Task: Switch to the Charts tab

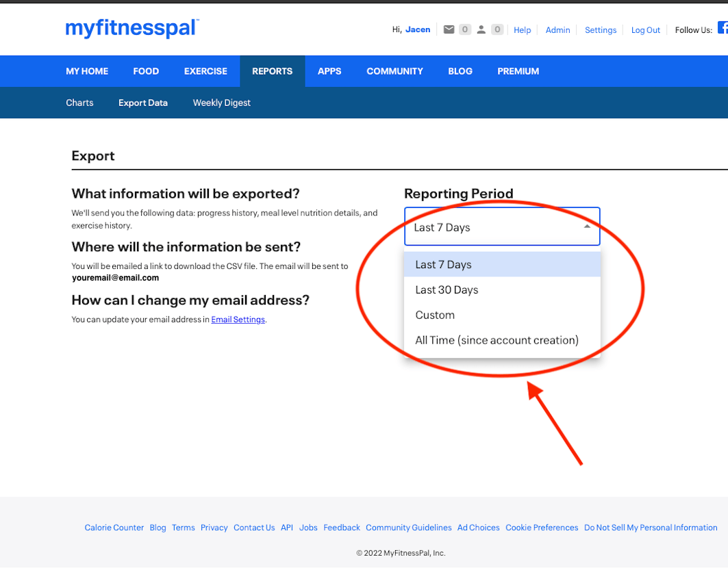Action: [79, 103]
